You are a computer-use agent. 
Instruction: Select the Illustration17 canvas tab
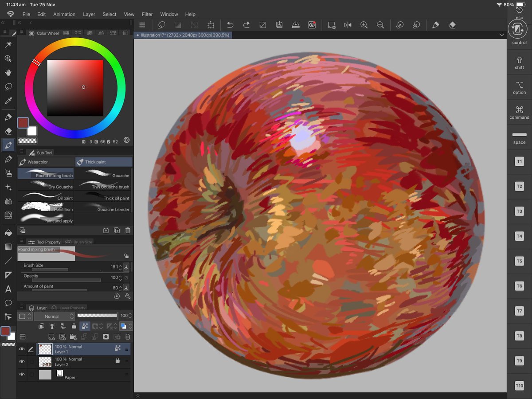[x=183, y=35]
